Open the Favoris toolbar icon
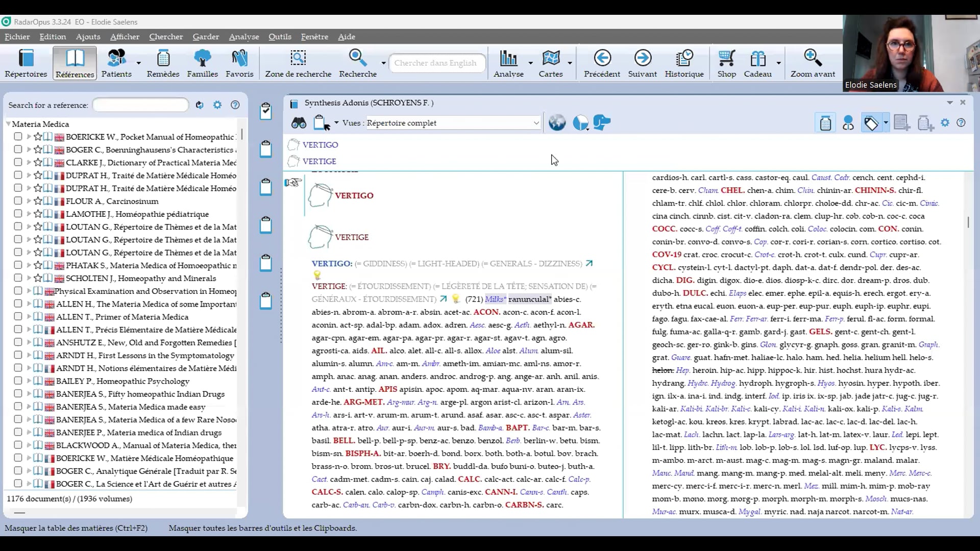 [239, 63]
